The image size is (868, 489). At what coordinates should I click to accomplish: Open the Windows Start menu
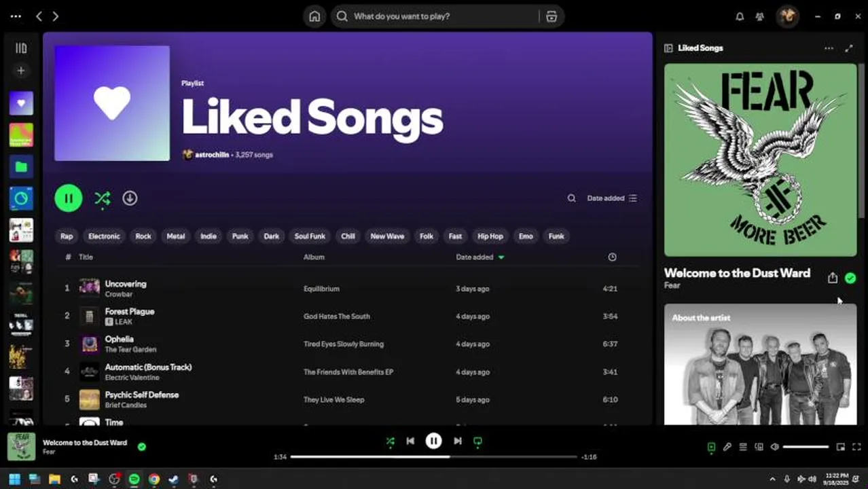click(15, 479)
